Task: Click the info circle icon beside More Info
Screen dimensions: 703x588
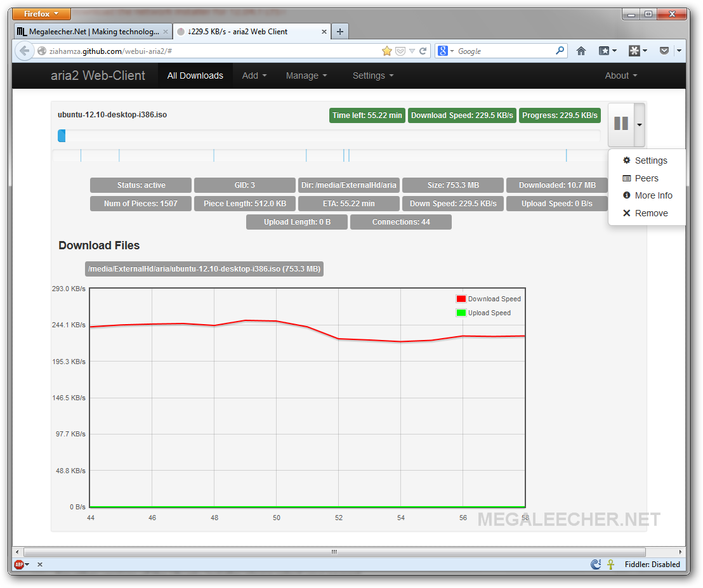Action: coord(627,195)
